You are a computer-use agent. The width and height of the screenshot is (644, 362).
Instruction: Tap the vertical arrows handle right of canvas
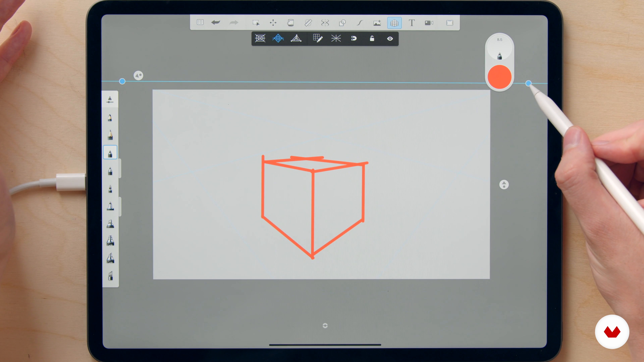pos(504,185)
